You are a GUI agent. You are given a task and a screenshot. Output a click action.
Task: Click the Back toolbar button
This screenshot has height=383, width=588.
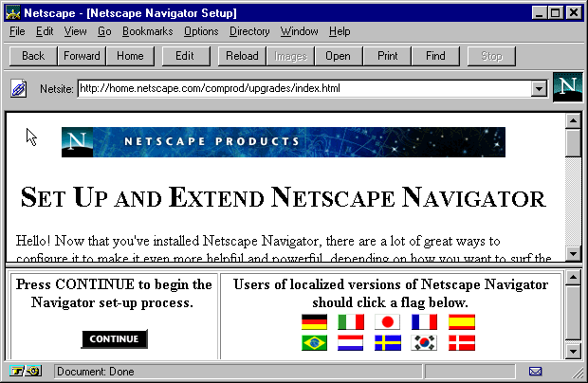pyautogui.click(x=33, y=56)
